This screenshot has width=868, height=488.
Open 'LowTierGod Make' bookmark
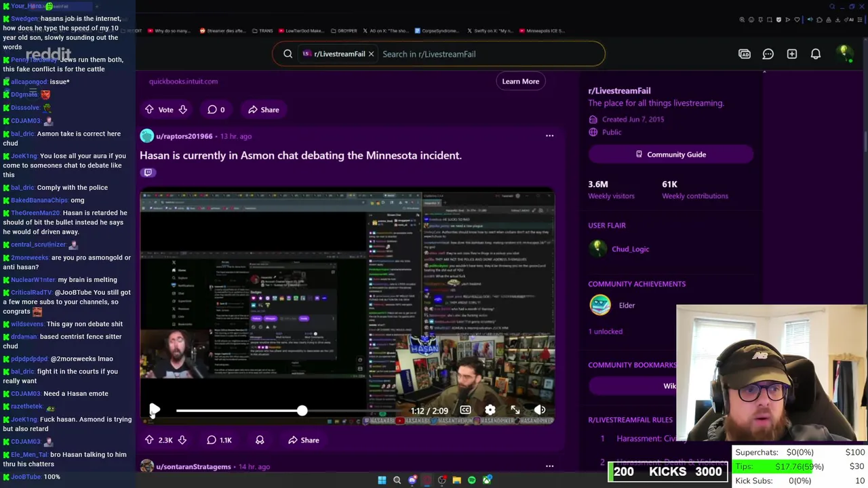coord(301,30)
